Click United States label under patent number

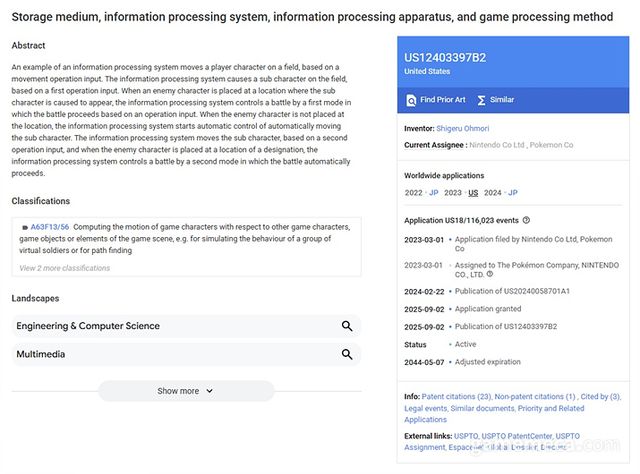point(427,71)
